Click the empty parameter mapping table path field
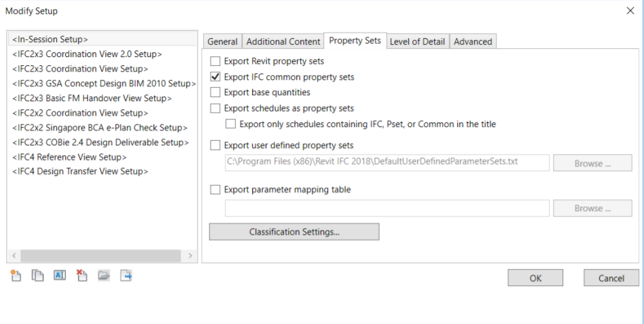 tap(387, 209)
